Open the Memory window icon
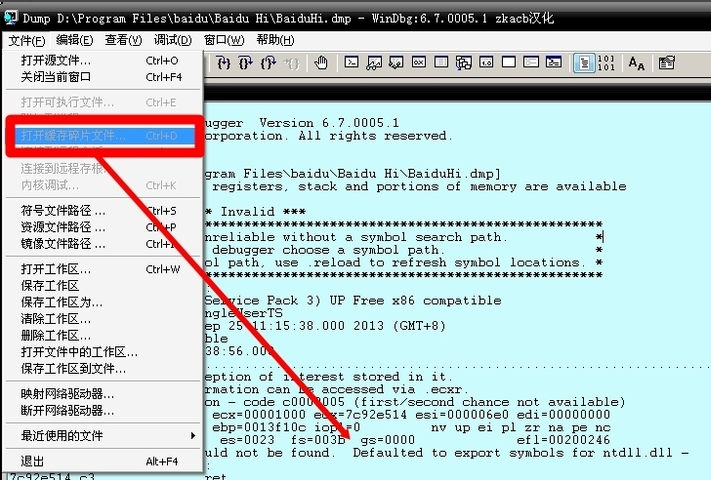 pos(441,62)
